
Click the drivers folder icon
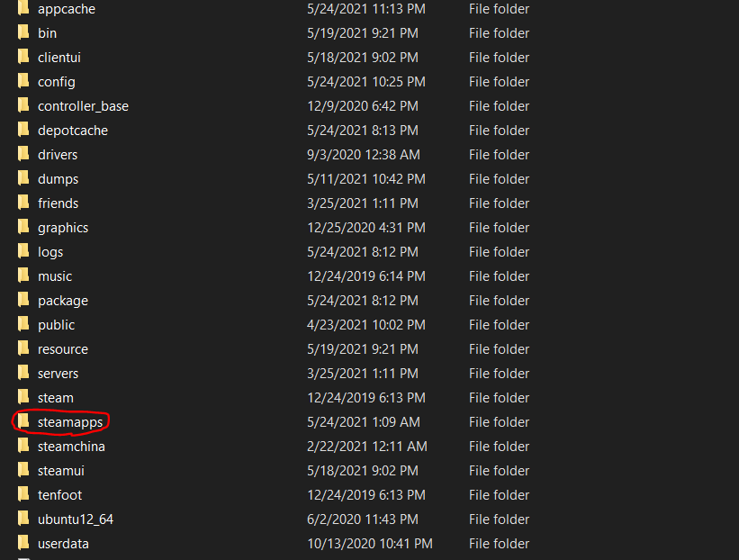pyautogui.click(x=23, y=155)
